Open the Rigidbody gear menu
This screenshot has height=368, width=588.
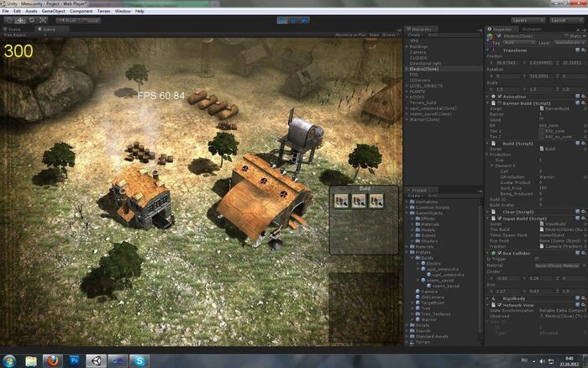583,298
